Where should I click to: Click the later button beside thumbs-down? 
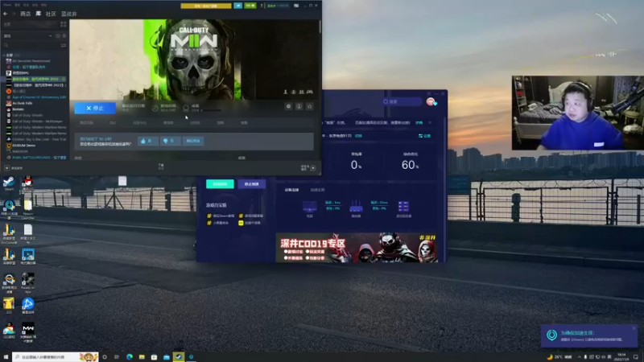[x=193, y=141]
